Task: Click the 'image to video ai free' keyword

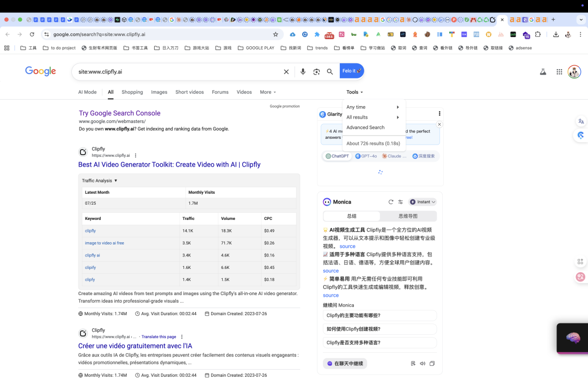Action: (x=104, y=243)
